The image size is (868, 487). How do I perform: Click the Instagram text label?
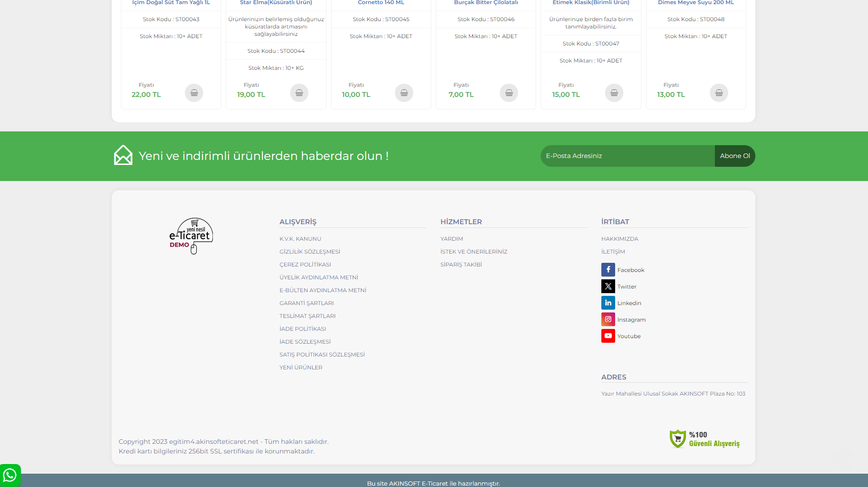point(631,320)
